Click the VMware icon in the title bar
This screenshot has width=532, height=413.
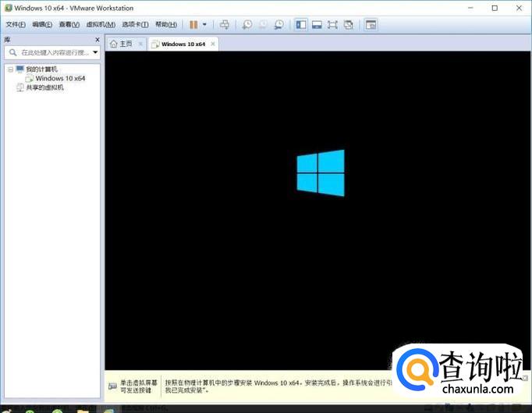[x=8, y=8]
